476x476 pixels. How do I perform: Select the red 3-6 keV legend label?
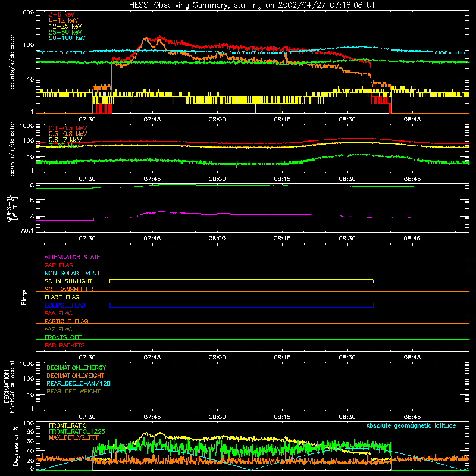(62, 14)
